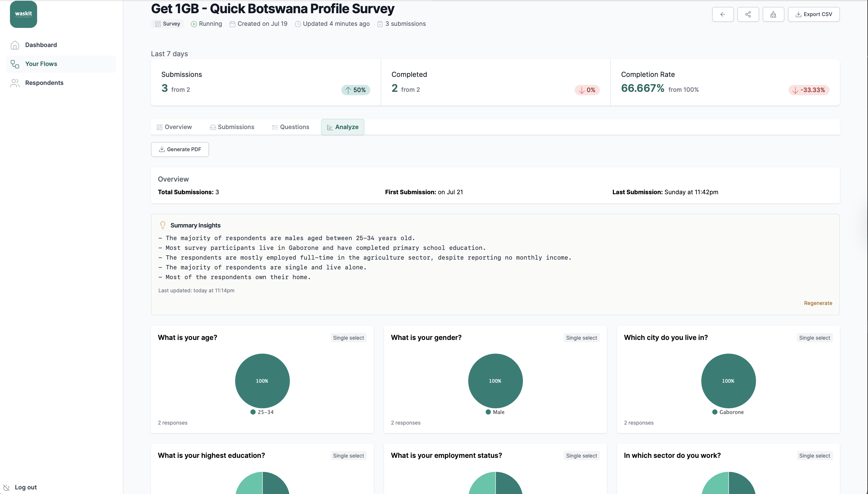Go to Your Flows

(x=61, y=64)
